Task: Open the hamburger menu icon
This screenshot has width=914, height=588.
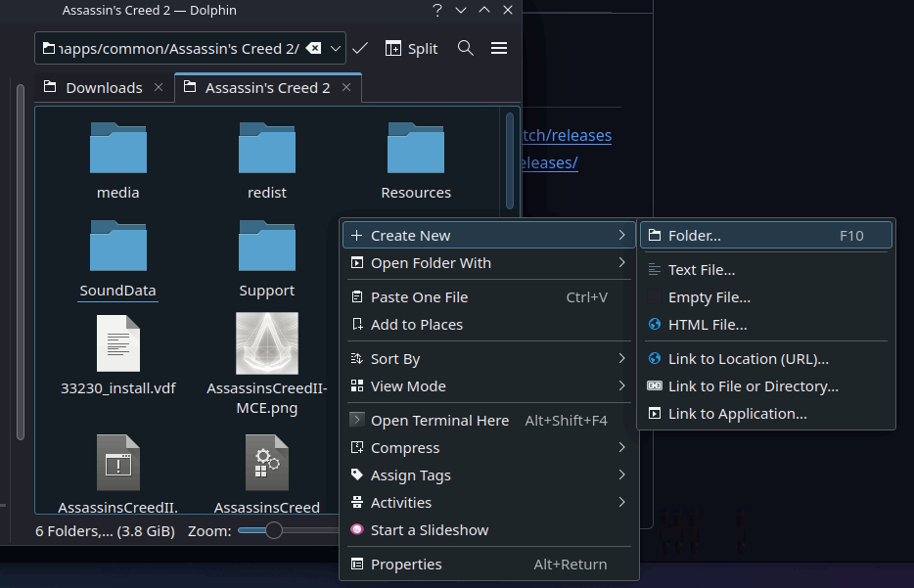Action: click(x=499, y=48)
